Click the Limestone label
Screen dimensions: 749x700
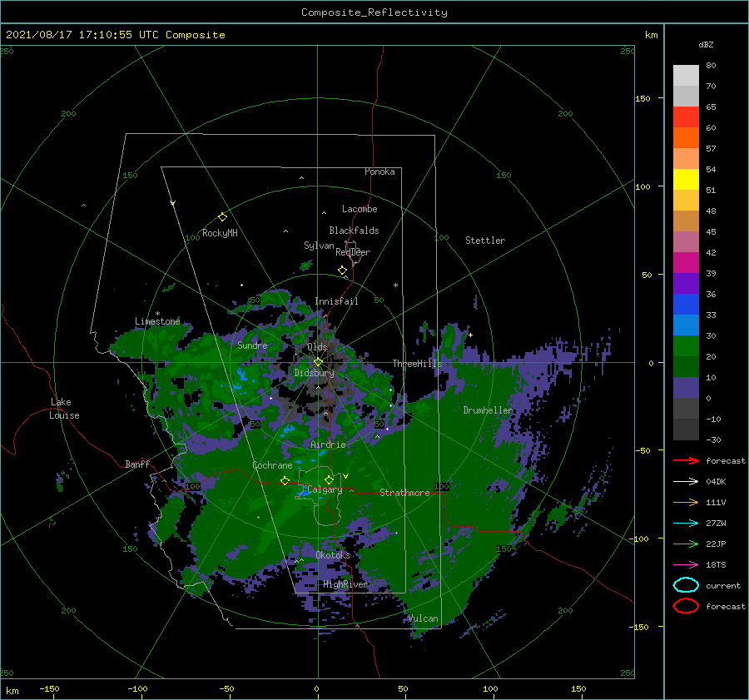coord(157,321)
